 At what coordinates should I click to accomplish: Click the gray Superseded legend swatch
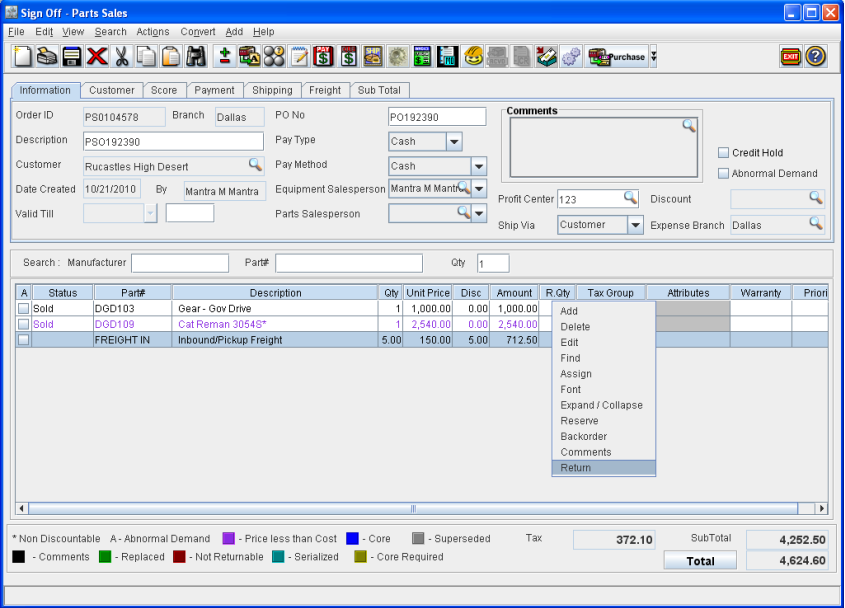(x=418, y=538)
